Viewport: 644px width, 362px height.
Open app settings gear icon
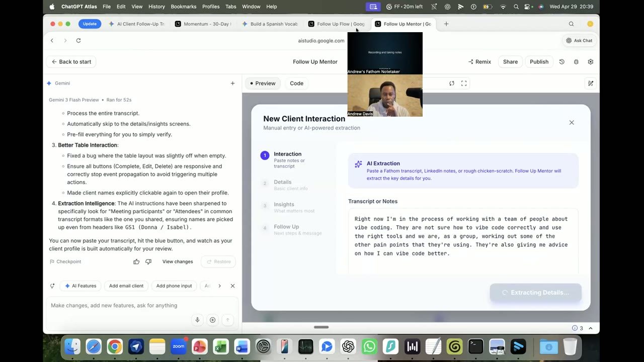[591, 62]
